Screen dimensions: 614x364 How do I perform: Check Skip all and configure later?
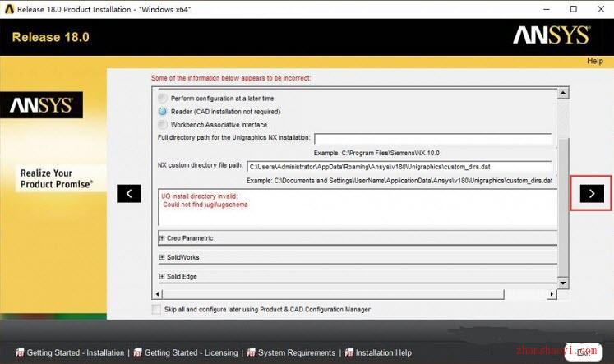tap(156, 309)
